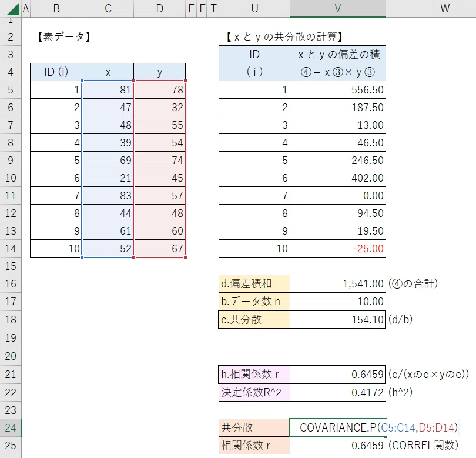Select the 10.00 data count value
476x458 pixels.
click(x=338, y=301)
